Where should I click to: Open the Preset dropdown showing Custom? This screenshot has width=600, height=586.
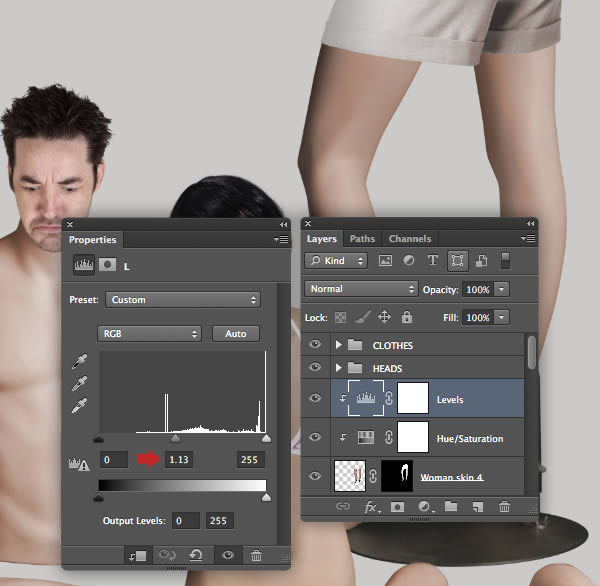pyautogui.click(x=183, y=300)
